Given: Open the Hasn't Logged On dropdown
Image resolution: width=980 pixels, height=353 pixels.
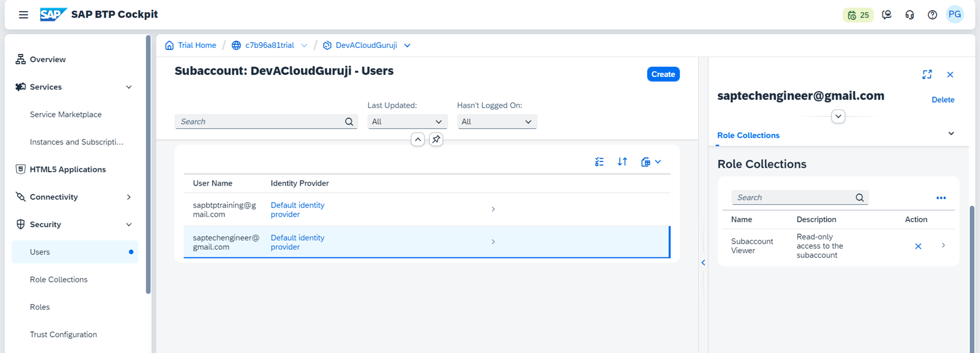Looking at the screenshot, I should 496,121.
